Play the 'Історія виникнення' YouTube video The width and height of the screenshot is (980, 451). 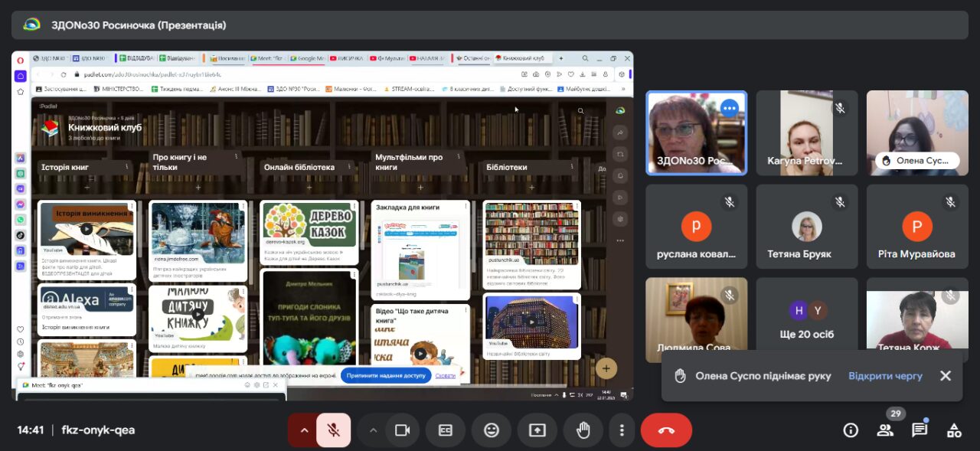pyautogui.click(x=87, y=229)
